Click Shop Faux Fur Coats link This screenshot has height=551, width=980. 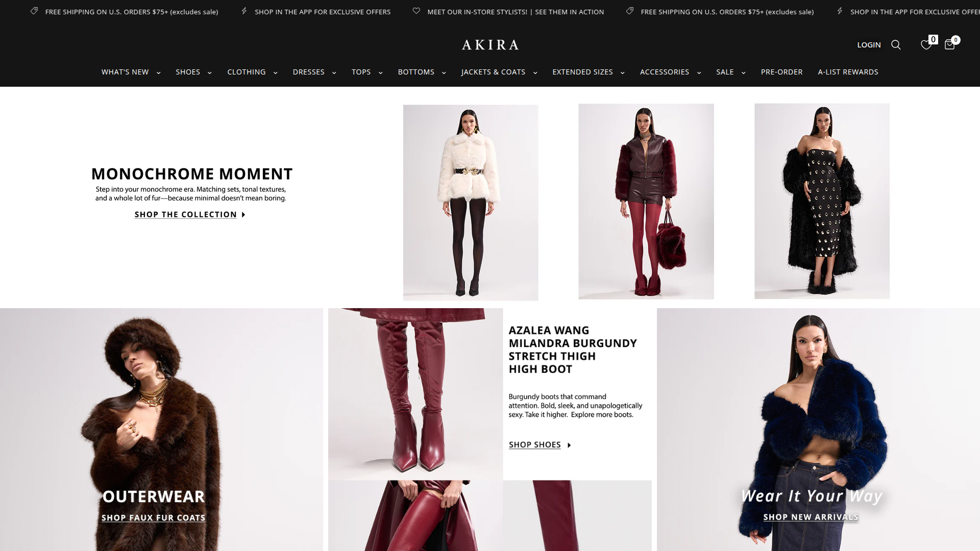153,518
